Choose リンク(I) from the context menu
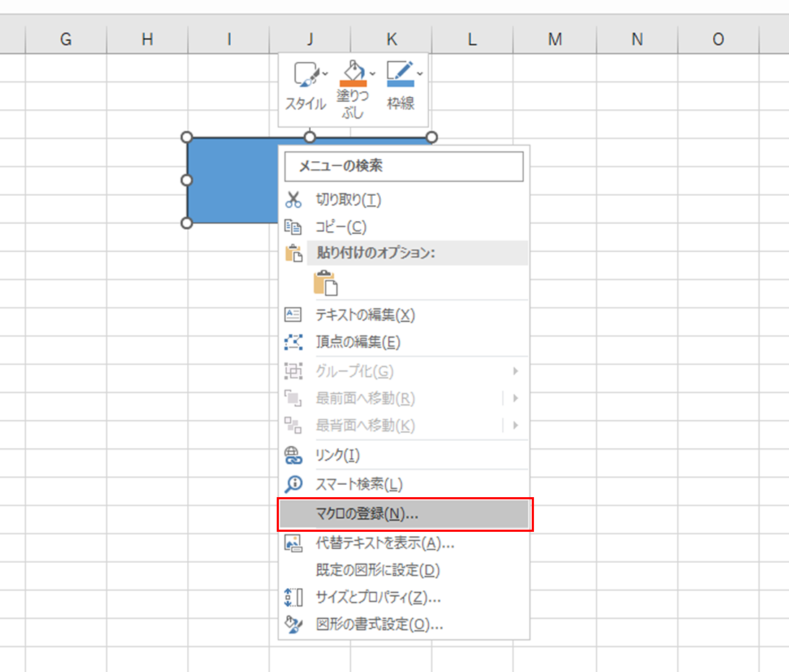 pos(404,455)
